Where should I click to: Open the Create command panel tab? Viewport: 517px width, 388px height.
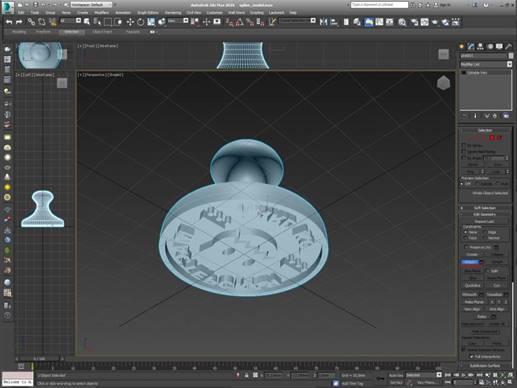(462, 46)
